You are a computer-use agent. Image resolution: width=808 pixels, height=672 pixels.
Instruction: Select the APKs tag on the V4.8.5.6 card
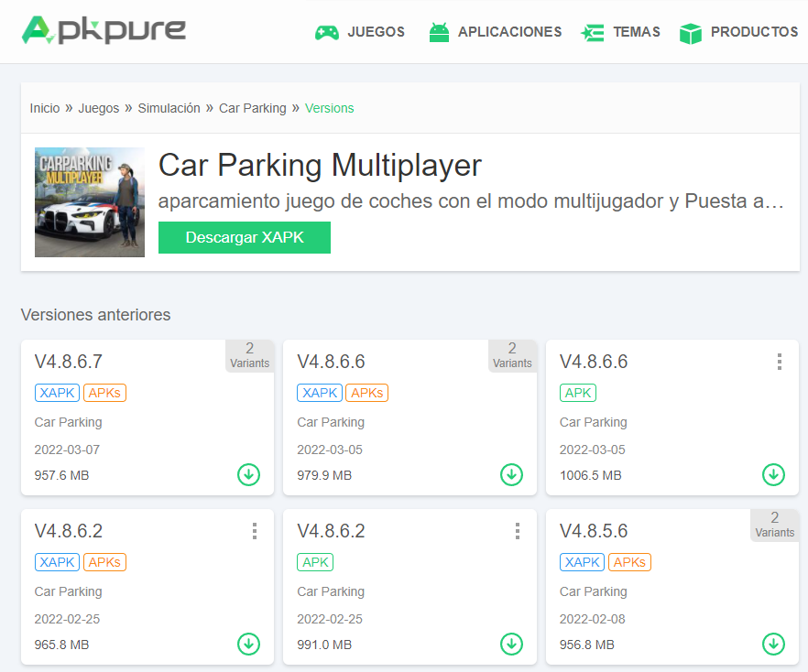coord(629,562)
